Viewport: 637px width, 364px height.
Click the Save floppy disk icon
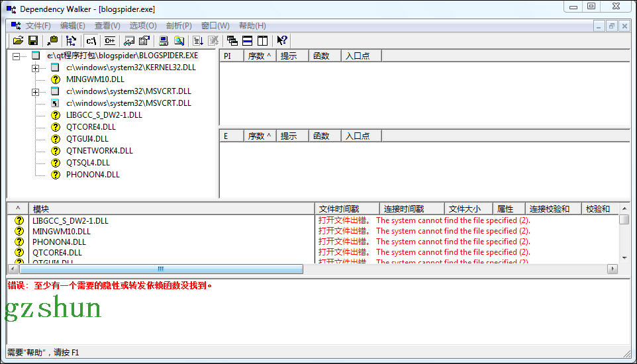point(32,41)
